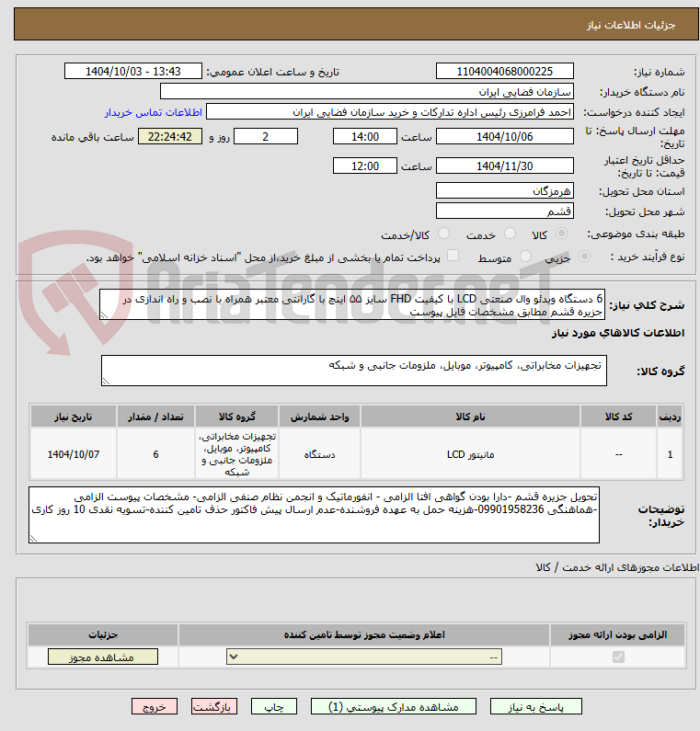Click the شرح کلی نیاز description textarea
The image size is (700, 731).
tap(352, 304)
